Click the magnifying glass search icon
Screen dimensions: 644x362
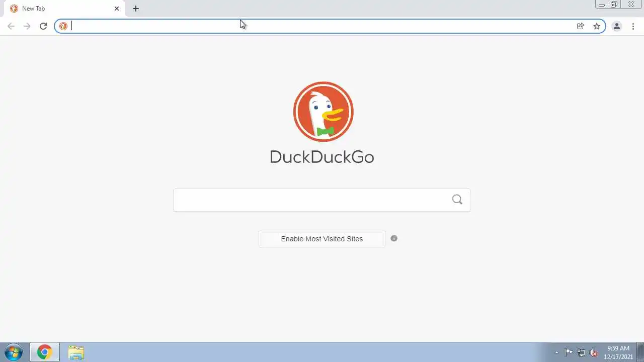tap(457, 200)
